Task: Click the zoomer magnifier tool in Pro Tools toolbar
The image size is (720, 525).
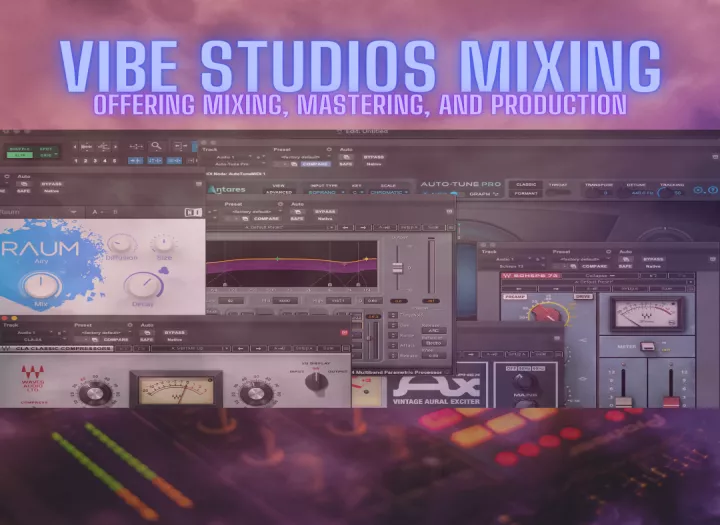Action: [x=156, y=146]
